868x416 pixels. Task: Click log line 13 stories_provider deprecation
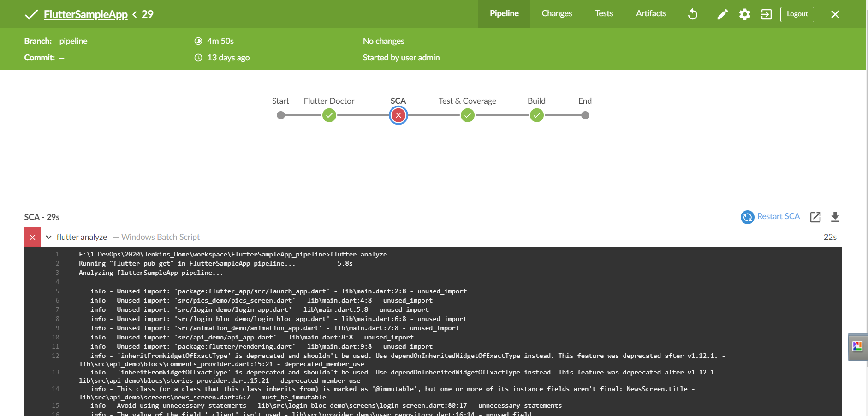(x=402, y=376)
